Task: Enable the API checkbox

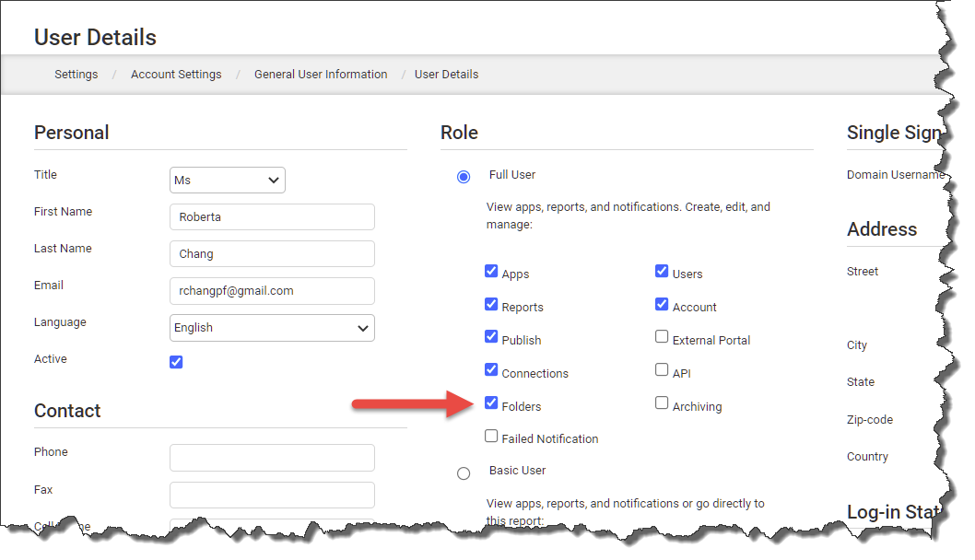Action: (662, 370)
